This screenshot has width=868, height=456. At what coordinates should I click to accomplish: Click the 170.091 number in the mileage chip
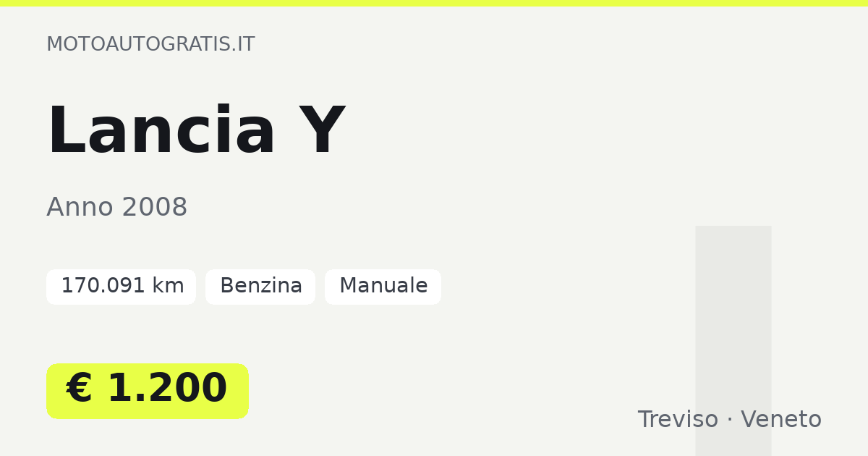tap(103, 287)
